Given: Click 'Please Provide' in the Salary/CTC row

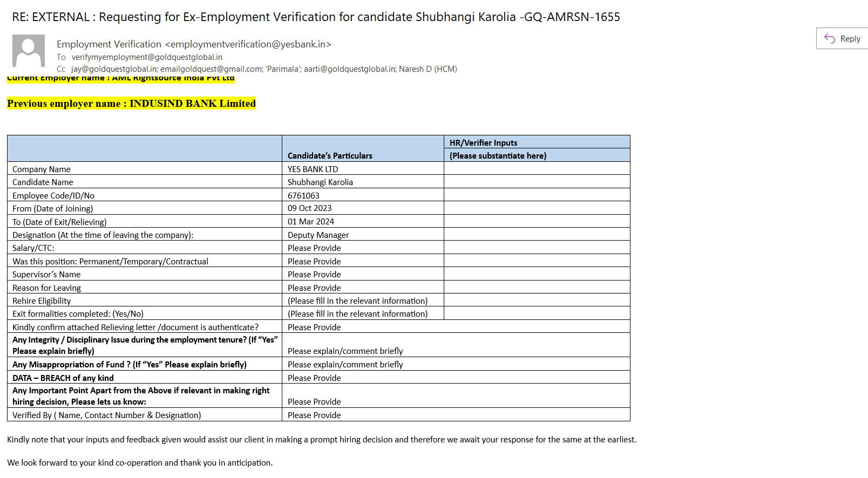Looking at the screenshot, I should (x=314, y=248).
